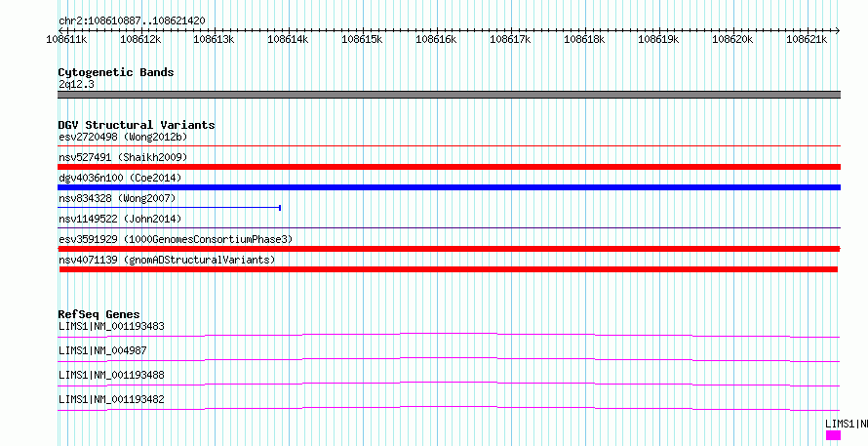Click the 108617k ruler tick label
Screen dimensions: 868x446
coord(510,39)
